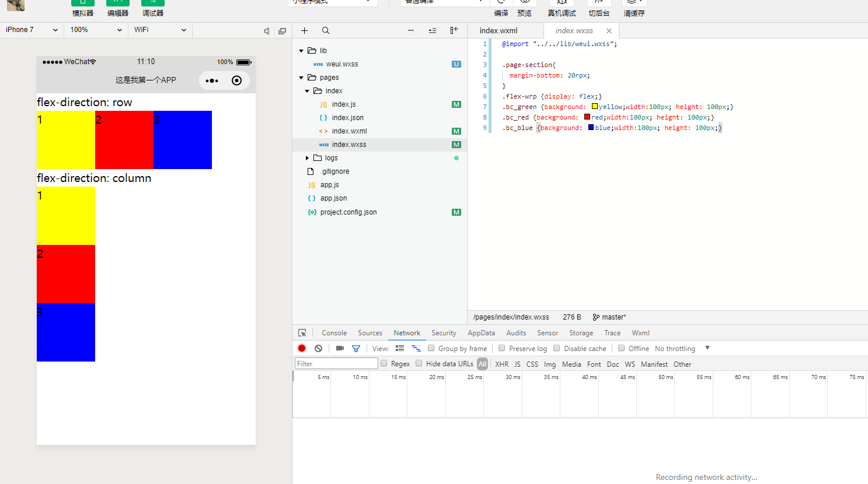Click the XHR filter type
Viewport: 868px width, 484px height.
[501, 364]
